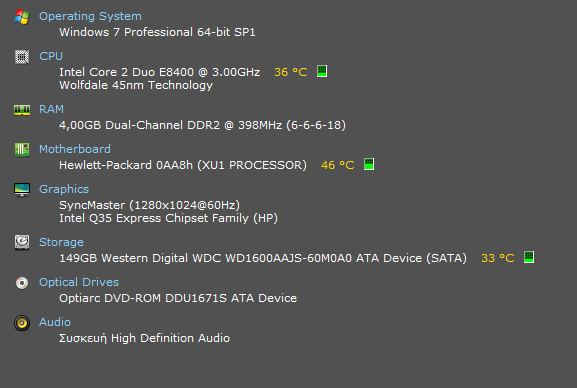The height and width of the screenshot is (388, 577).
Task: Click the Storage hard drive icon
Action: coord(22,243)
